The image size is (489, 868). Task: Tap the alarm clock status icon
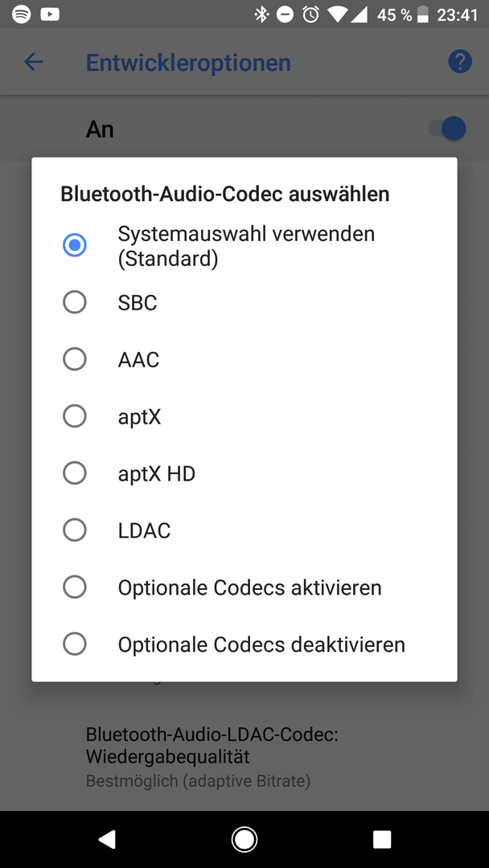pos(310,15)
